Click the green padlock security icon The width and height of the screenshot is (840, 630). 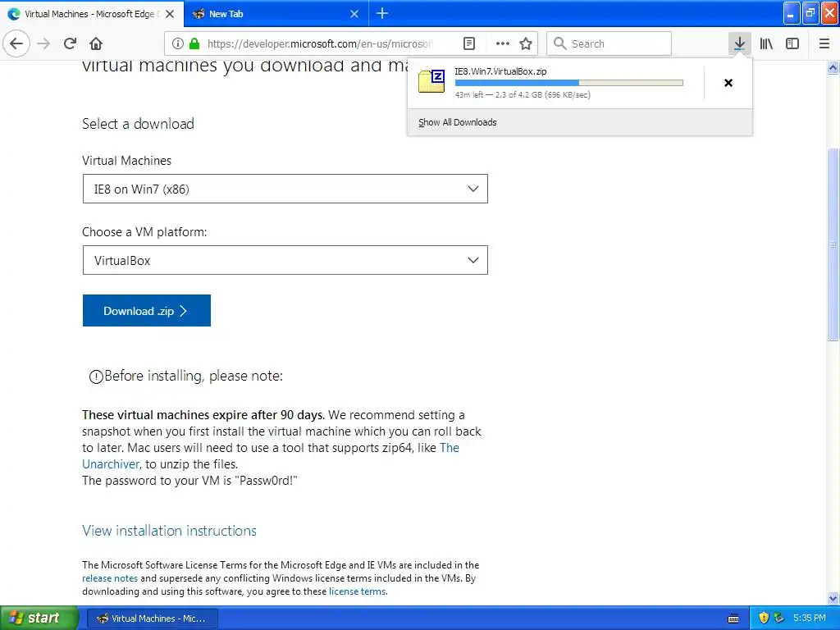(194, 43)
